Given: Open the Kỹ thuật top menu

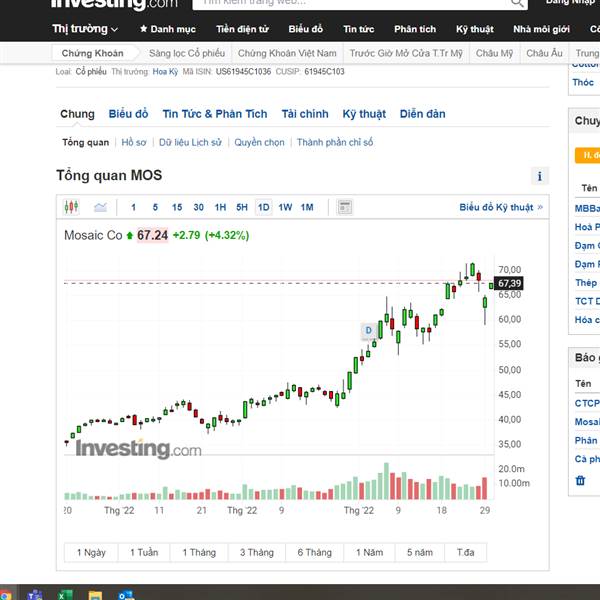Looking at the screenshot, I should [x=474, y=29].
